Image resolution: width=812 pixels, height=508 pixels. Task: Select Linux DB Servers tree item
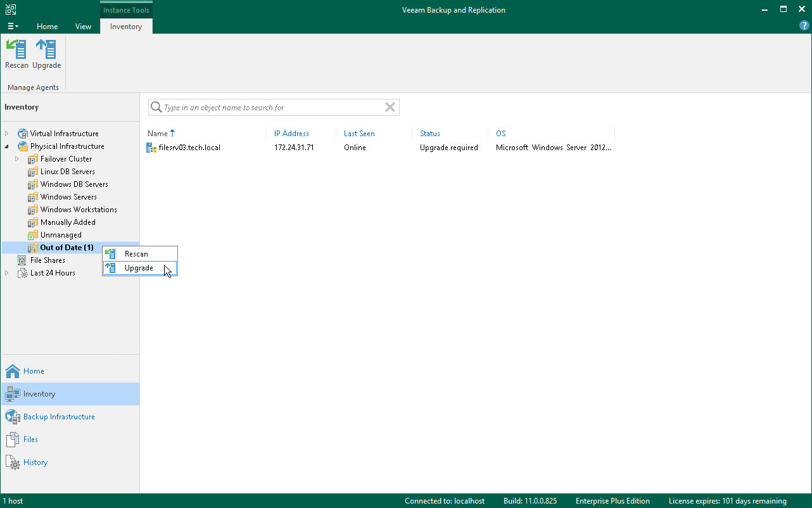(68, 172)
